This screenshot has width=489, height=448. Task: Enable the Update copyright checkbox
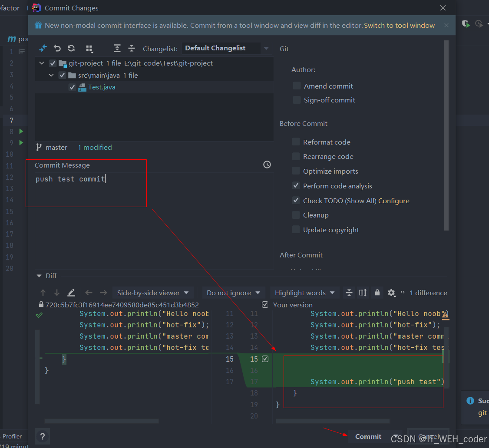pyautogui.click(x=296, y=230)
